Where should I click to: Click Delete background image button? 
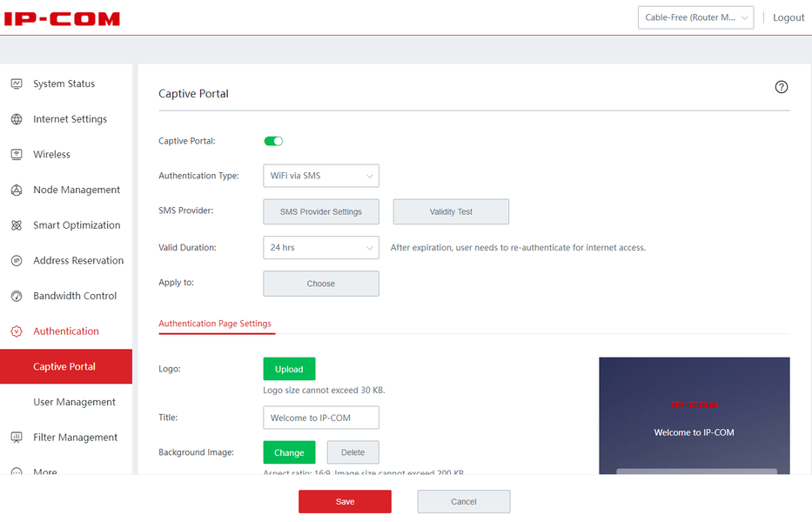pos(353,452)
